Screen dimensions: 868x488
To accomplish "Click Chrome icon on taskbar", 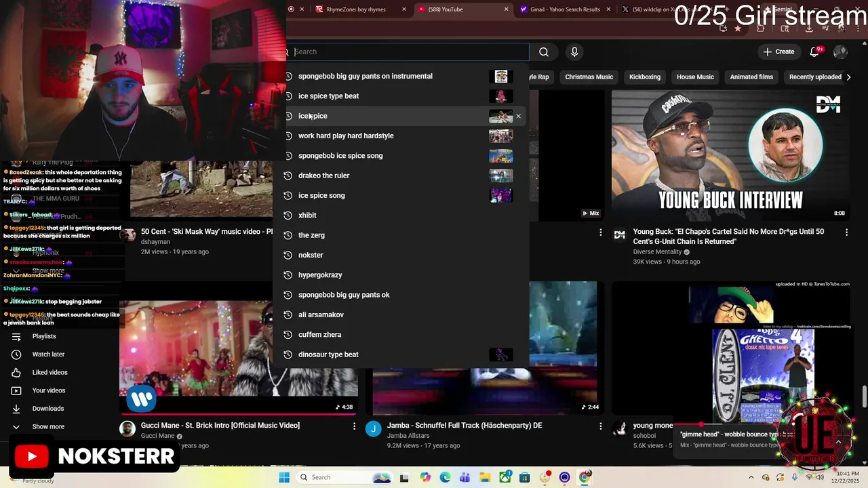I will 585,477.
